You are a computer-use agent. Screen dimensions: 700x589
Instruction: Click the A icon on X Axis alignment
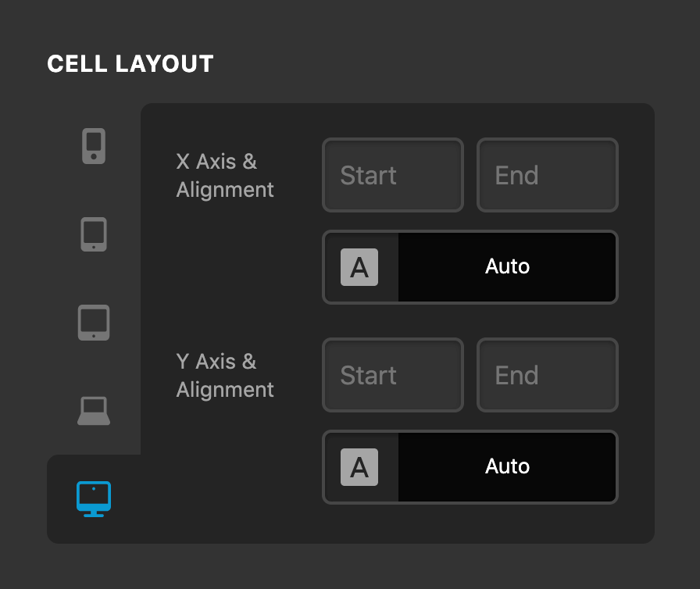[x=359, y=267]
